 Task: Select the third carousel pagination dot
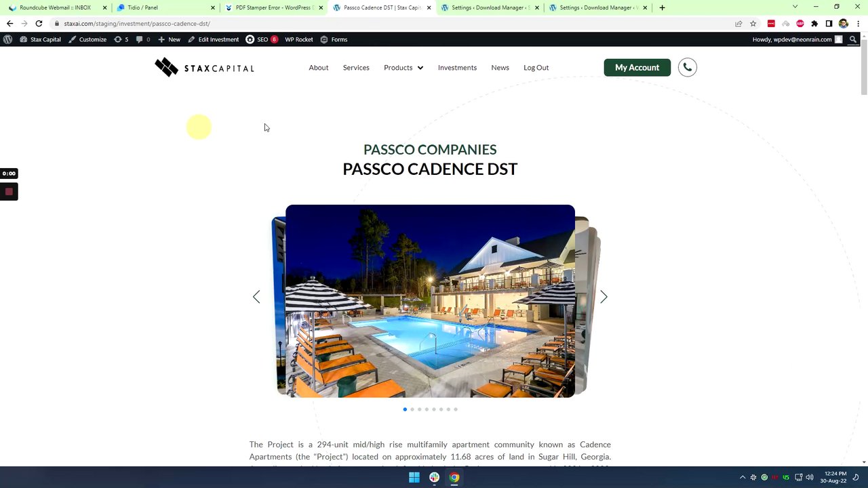pos(419,409)
